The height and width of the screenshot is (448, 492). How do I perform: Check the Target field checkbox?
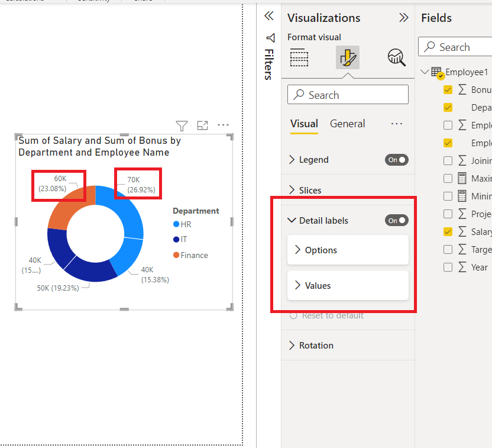(x=448, y=250)
